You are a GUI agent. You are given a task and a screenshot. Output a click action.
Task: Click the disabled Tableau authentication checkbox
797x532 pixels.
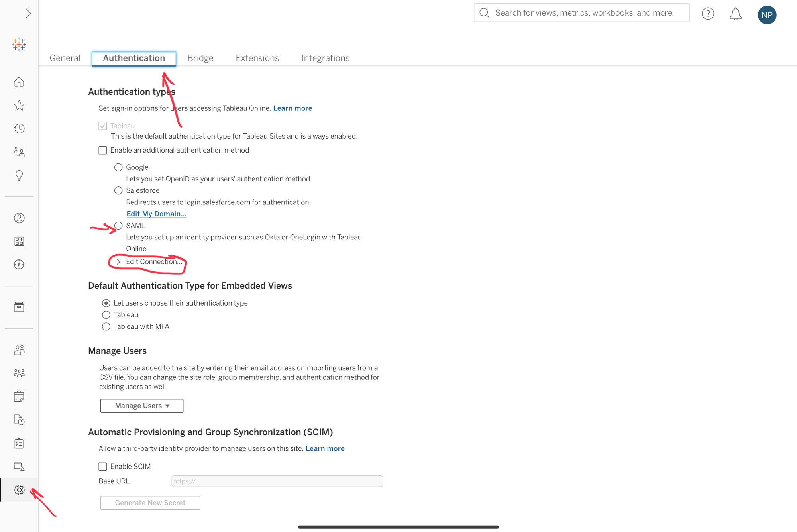[x=103, y=126]
